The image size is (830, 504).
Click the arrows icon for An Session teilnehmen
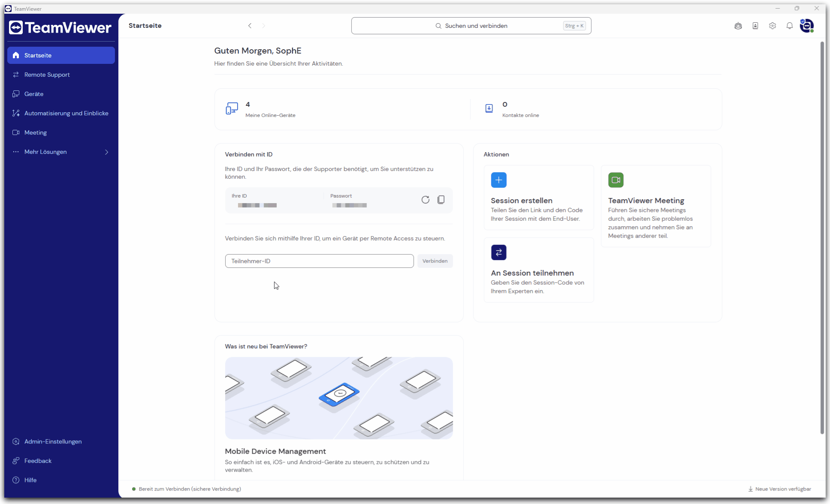pos(499,252)
